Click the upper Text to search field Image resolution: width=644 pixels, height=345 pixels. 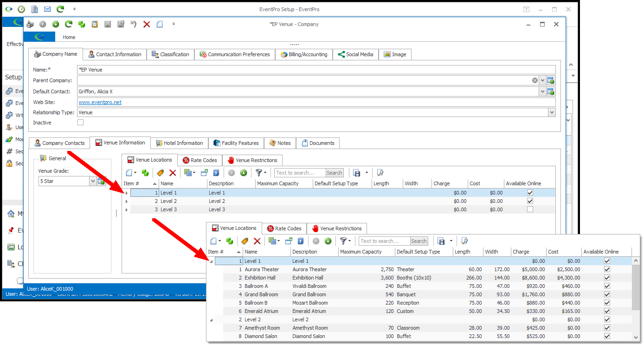[300, 173]
